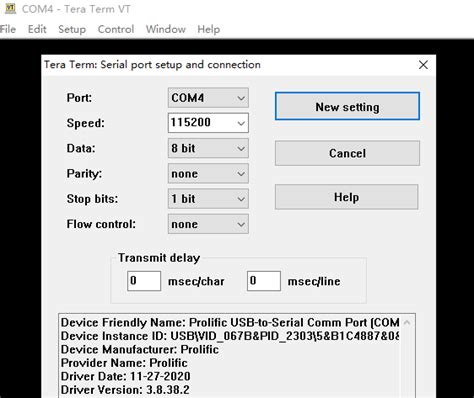
Task: Focus the msec/char transmit delay field
Action: tap(144, 281)
